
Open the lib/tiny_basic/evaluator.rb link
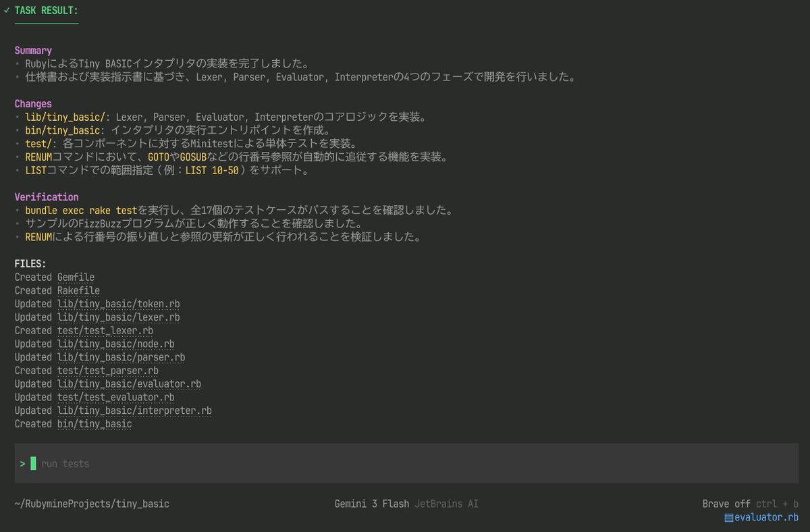(x=129, y=384)
